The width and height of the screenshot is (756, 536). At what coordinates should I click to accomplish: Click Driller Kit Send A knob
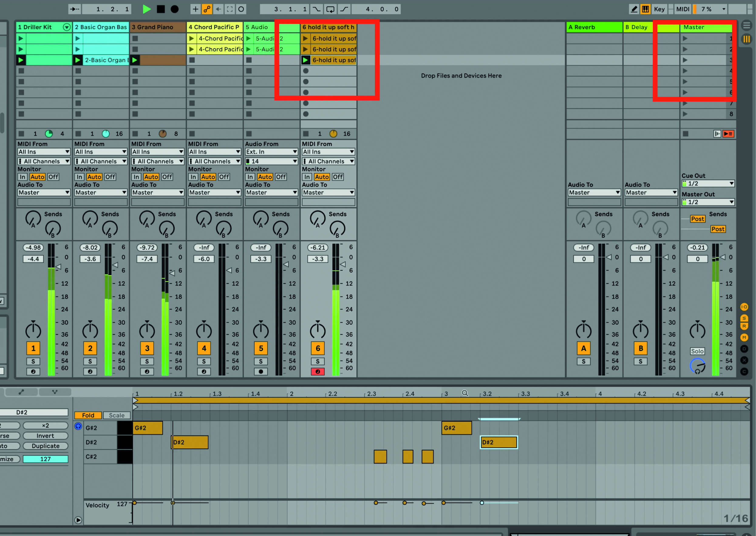click(33, 219)
